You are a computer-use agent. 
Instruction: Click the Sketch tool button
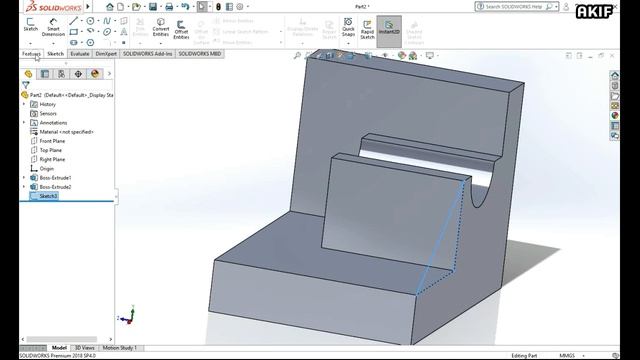(31, 24)
